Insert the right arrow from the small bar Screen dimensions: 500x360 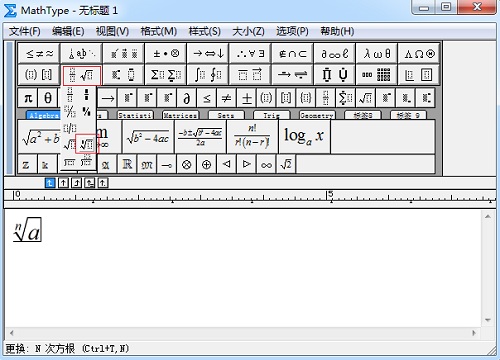(108, 98)
